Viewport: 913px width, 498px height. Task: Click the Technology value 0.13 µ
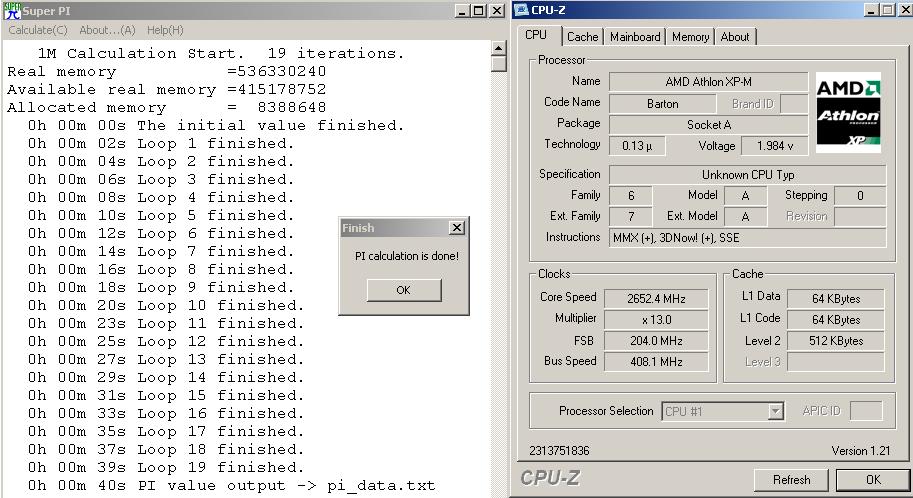(636, 146)
